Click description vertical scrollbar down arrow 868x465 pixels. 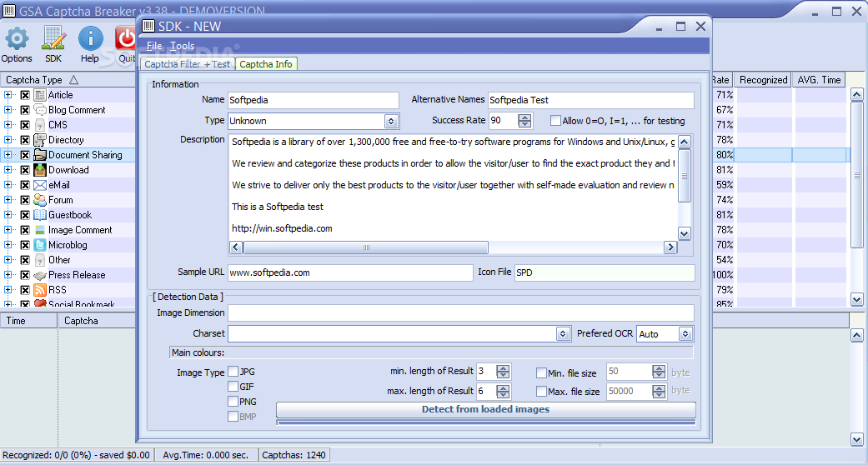[x=685, y=233]
